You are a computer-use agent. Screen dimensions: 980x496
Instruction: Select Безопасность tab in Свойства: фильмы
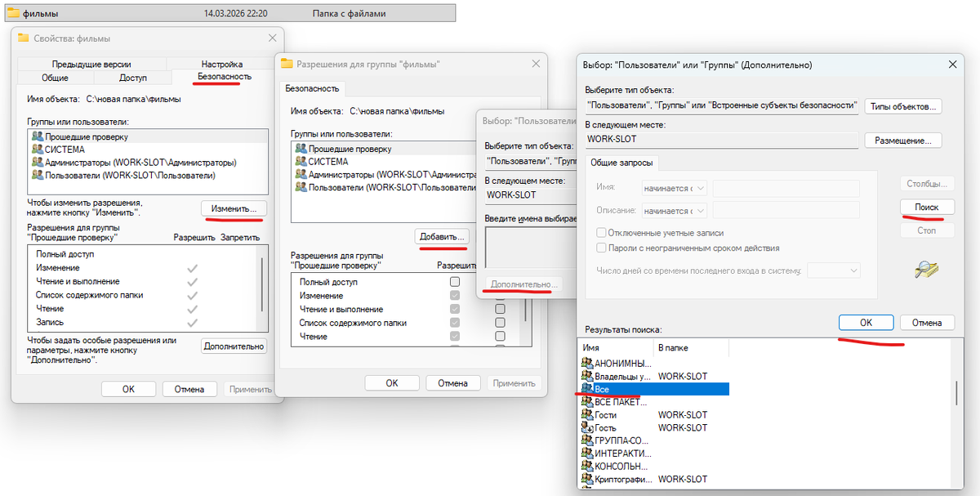(225, 76)
